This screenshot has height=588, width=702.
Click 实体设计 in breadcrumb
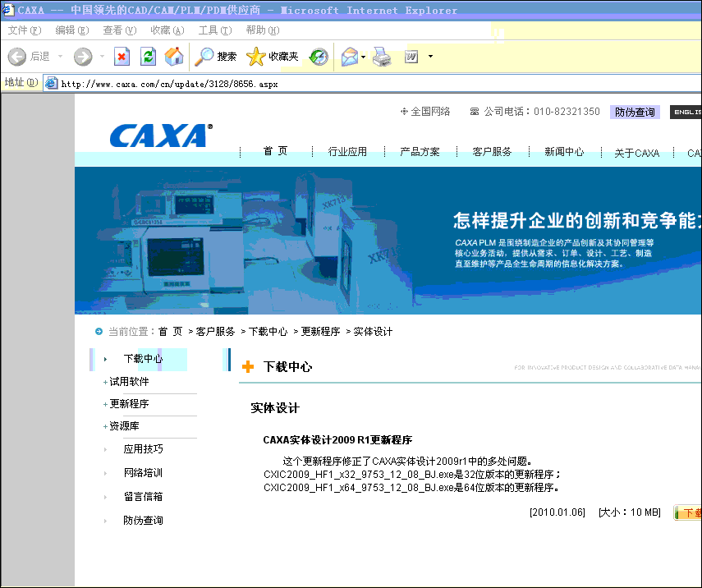click(373, 332)
